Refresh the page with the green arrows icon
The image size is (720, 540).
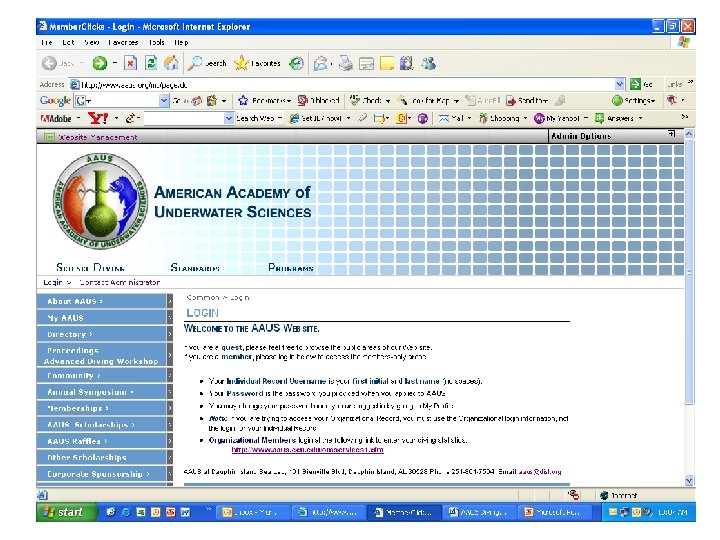(151, 63)
